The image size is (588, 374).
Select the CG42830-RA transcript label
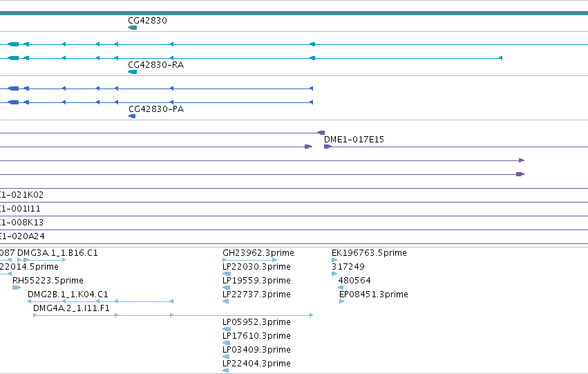pyautogui.click(x=156, y=65)
